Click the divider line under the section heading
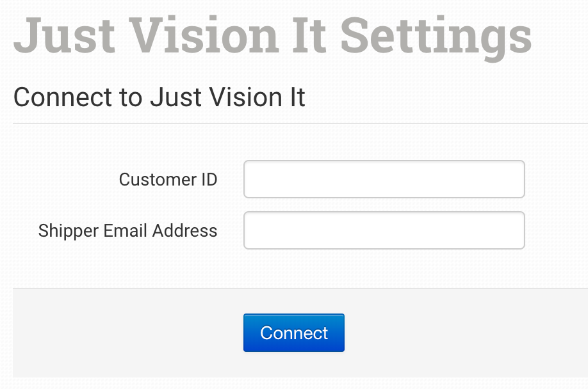The width and height of the screenshot is (588, 389). point(300,123)
